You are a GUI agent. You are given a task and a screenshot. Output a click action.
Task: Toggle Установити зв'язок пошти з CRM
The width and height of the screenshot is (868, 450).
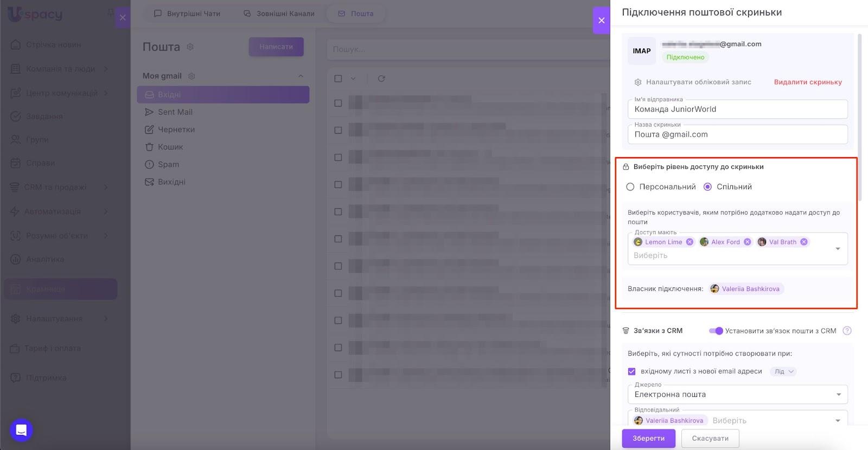pos(716,331)
